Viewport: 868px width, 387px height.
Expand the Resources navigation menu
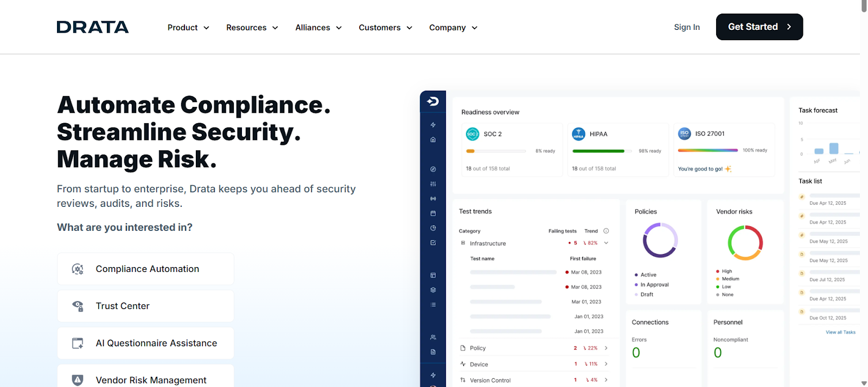point(252,27)
